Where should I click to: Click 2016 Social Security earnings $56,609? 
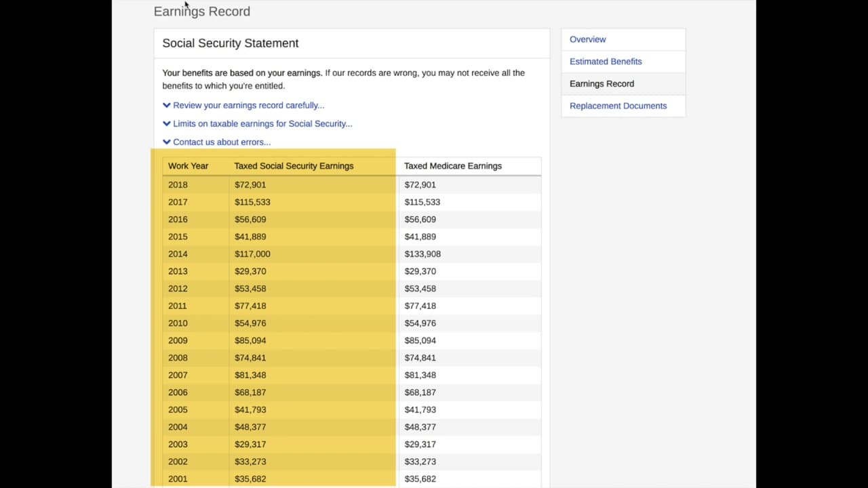pos(250,220)
